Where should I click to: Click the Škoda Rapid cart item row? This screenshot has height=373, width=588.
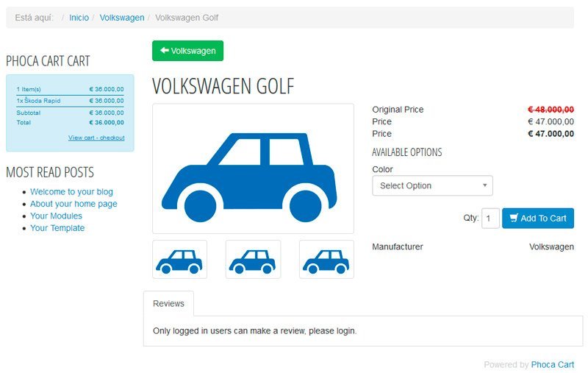70,101
